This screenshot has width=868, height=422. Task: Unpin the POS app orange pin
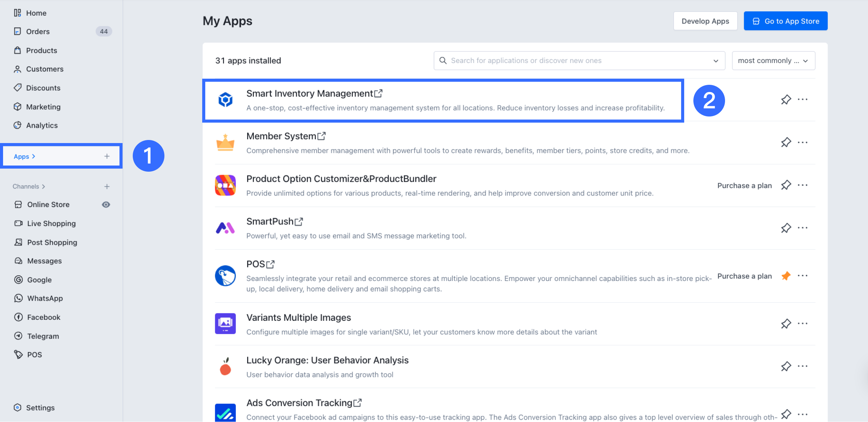coord(786,276)
